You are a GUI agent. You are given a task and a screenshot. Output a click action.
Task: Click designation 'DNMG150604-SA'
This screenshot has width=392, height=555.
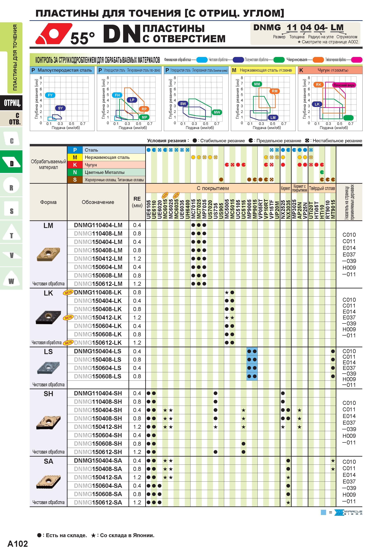98,486
